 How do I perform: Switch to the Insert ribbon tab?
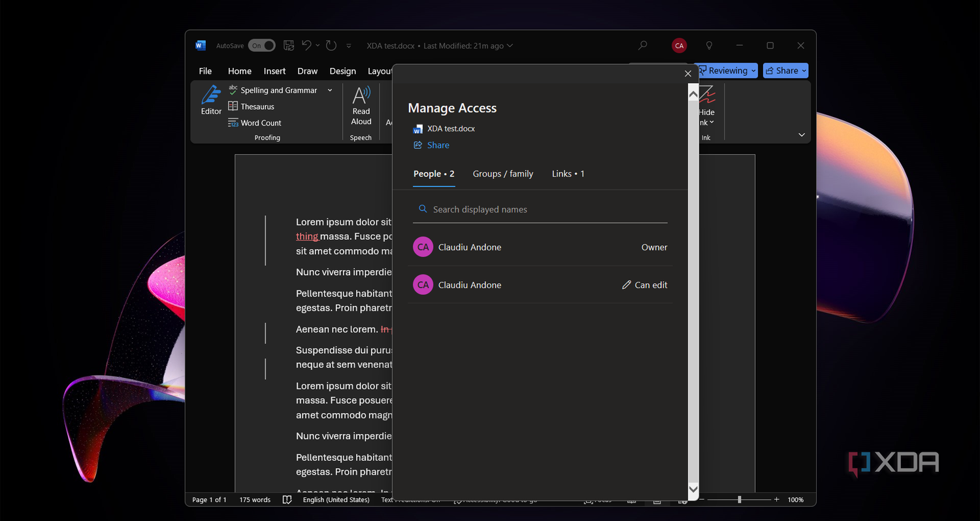click(275, 71)
